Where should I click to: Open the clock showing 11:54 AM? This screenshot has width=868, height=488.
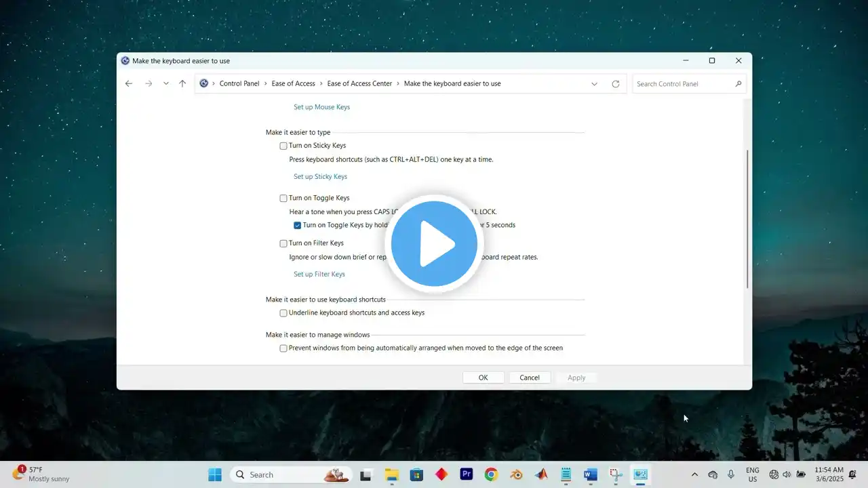pos(829,474)
